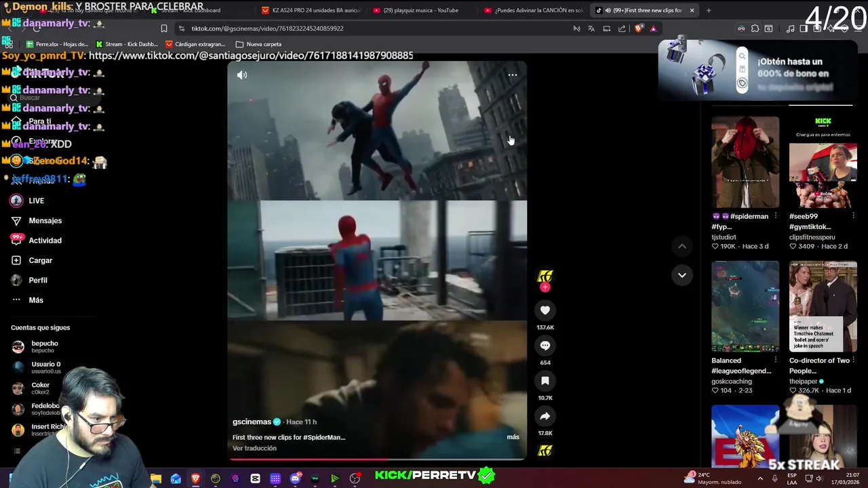The height and width of the screenshot is (488, 868).
Task: Open the #SpiderMan hashtag in the caption
Action: tap(324, 437)
